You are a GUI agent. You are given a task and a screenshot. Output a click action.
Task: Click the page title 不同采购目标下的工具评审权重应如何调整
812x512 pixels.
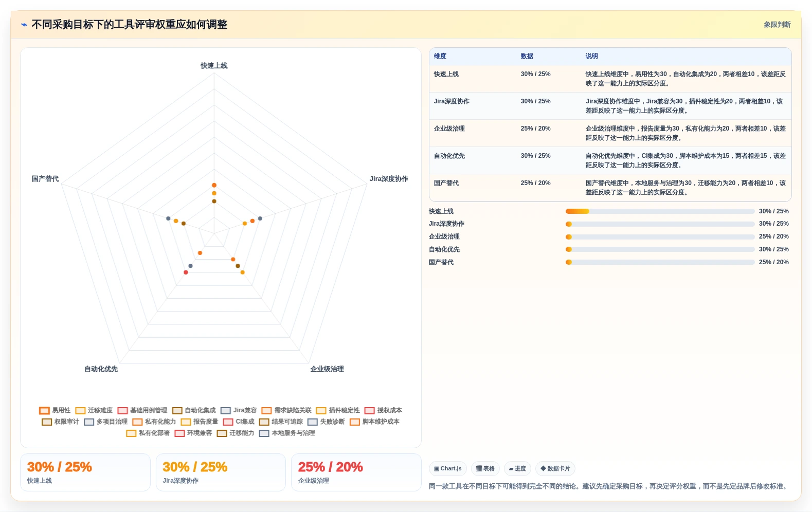pyautogui.click(x=130, y=25)
